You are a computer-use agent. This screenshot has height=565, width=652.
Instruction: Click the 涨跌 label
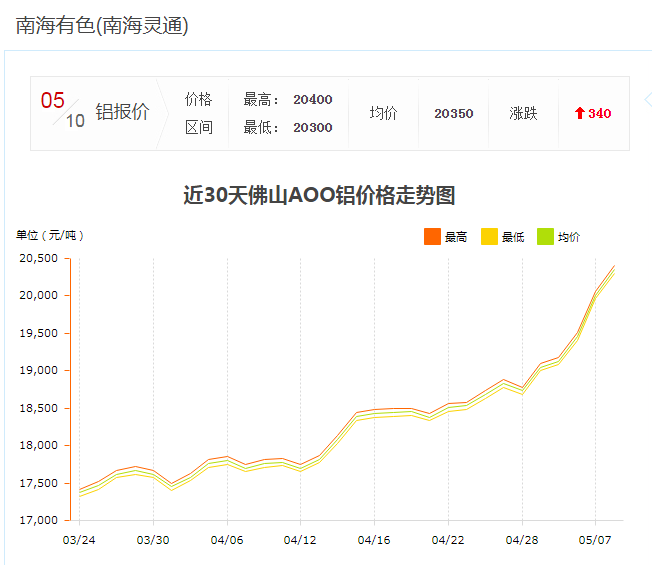click(x=523, y=114)
